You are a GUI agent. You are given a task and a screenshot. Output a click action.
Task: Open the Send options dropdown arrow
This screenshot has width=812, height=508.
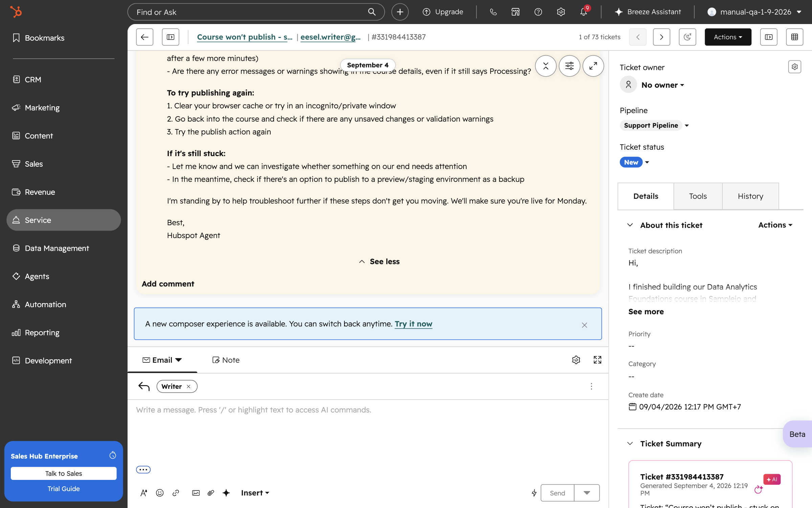click(x=587, y=493)
